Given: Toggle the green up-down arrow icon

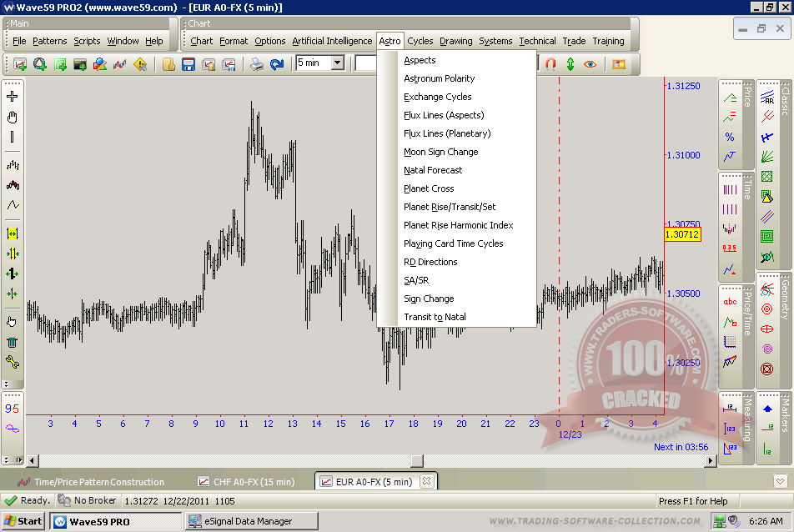Looking at the screenshot, I should 570,63.
